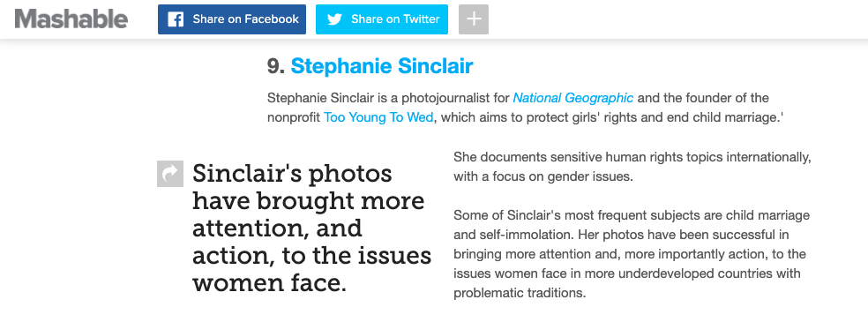Follow the National Geographic link

tap(573, 99)
